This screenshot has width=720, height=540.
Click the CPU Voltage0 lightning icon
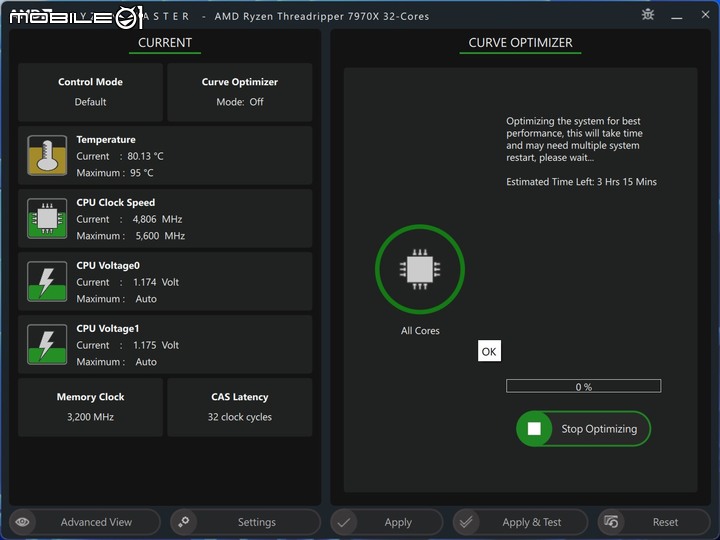pos(47,281)
